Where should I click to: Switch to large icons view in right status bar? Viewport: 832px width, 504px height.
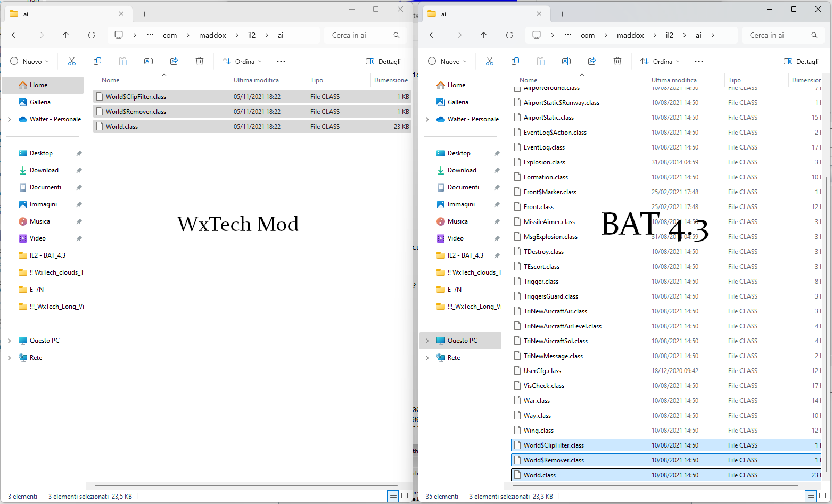[822, 496]
